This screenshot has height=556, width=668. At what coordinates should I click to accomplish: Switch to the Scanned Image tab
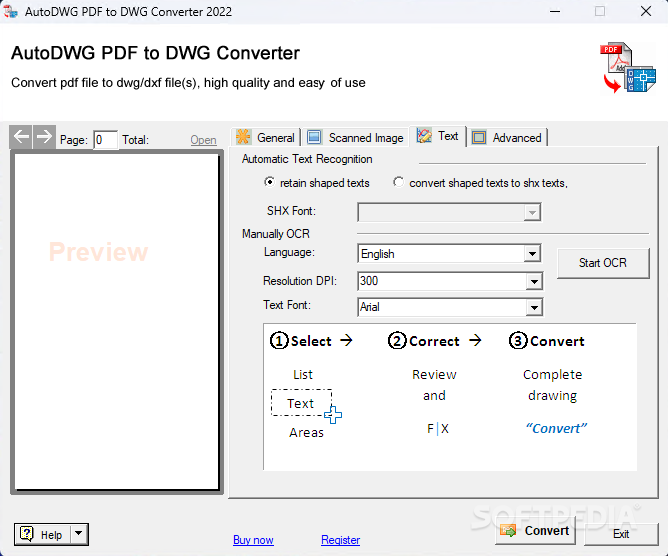[355, 138]
